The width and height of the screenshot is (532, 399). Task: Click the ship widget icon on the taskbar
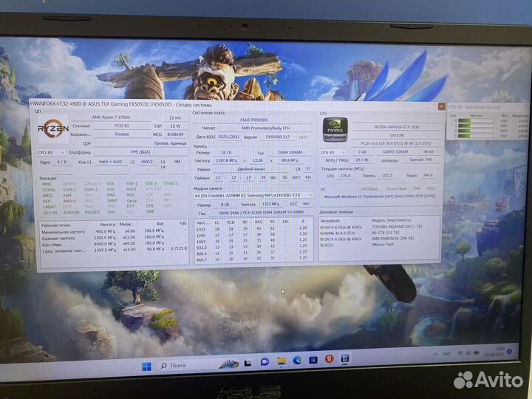click(229, 364)
